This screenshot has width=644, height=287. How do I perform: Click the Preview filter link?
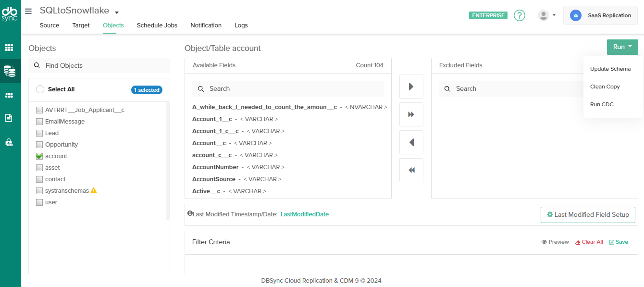pos(555,242)
